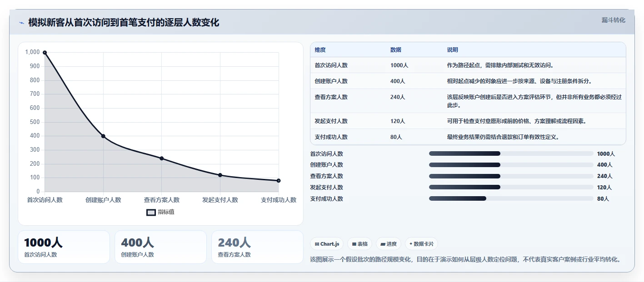644x282 pixels.
Task: Click the 支付成功人数 x-axis label
Action: 279,200
